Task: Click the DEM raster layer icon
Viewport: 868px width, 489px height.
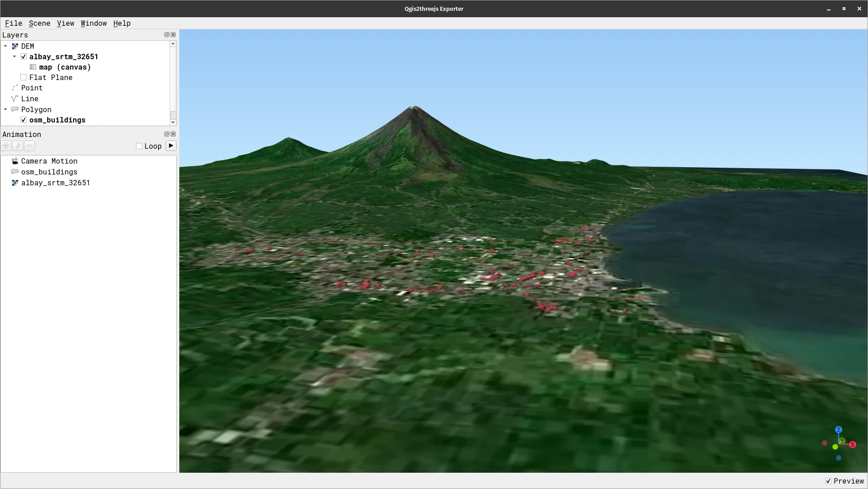Action: 15,46
